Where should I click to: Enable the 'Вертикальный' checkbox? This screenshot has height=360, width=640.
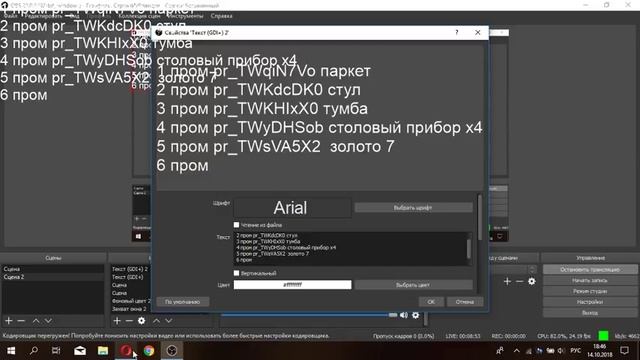236,273
